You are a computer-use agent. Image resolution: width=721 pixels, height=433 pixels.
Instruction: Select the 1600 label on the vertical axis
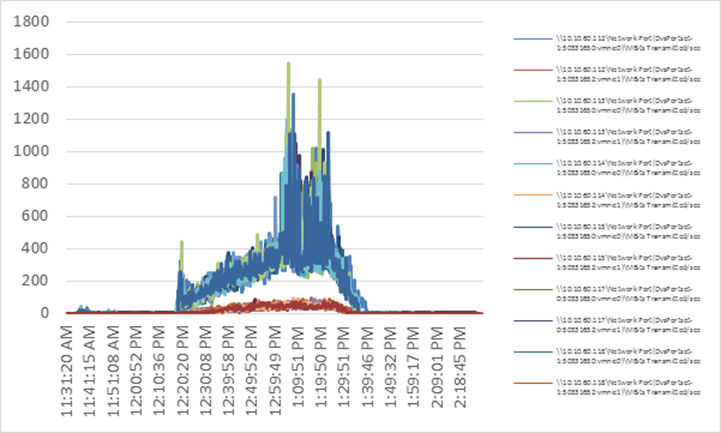coord(31,54)
